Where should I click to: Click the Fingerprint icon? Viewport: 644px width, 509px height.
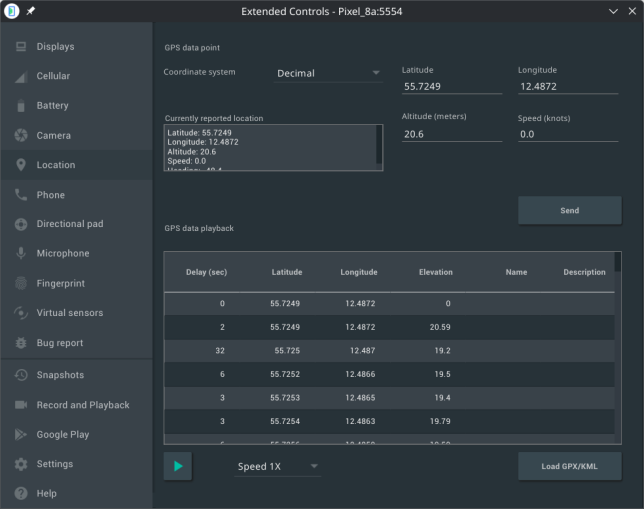pos(21,283)
